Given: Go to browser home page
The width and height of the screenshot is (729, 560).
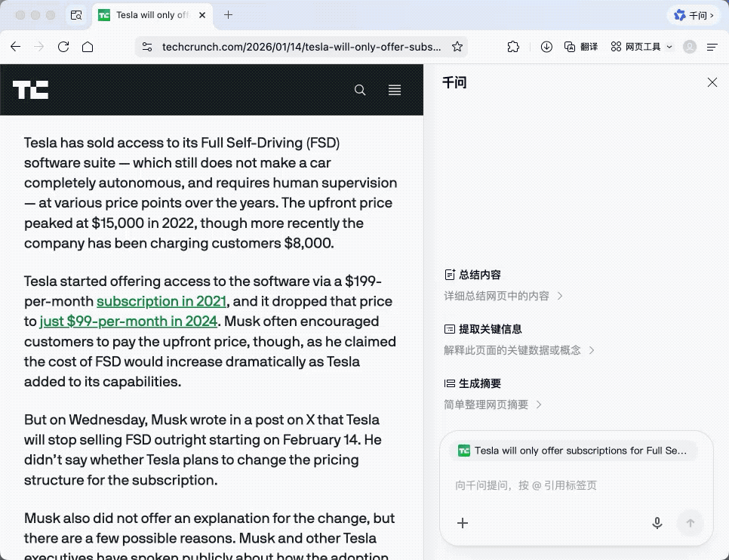Looking at the screenshot, I should point(88,47).
